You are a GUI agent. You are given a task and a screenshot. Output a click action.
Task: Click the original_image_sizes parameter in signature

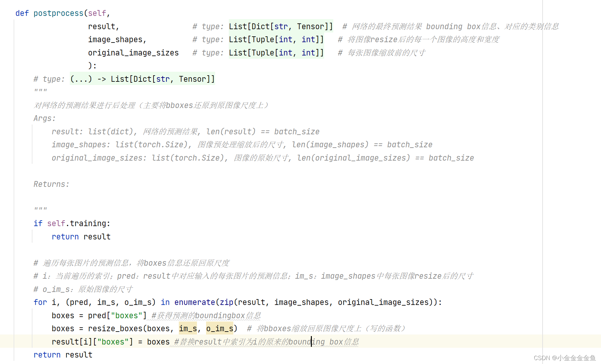pos(133,53)
